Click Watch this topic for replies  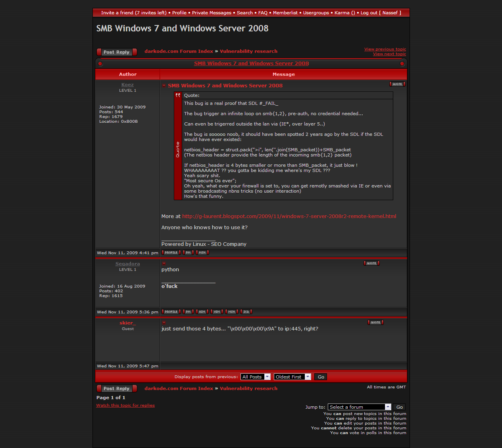coord(125,406)
